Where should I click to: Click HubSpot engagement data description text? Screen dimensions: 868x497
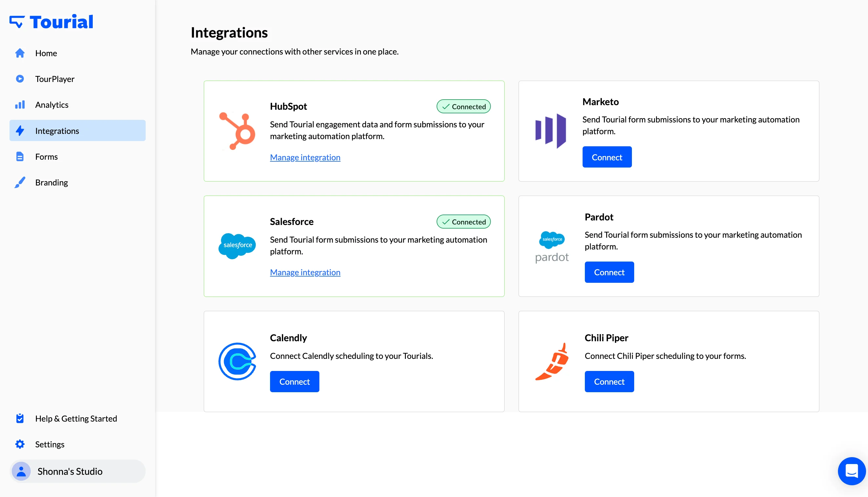(377, 130)
